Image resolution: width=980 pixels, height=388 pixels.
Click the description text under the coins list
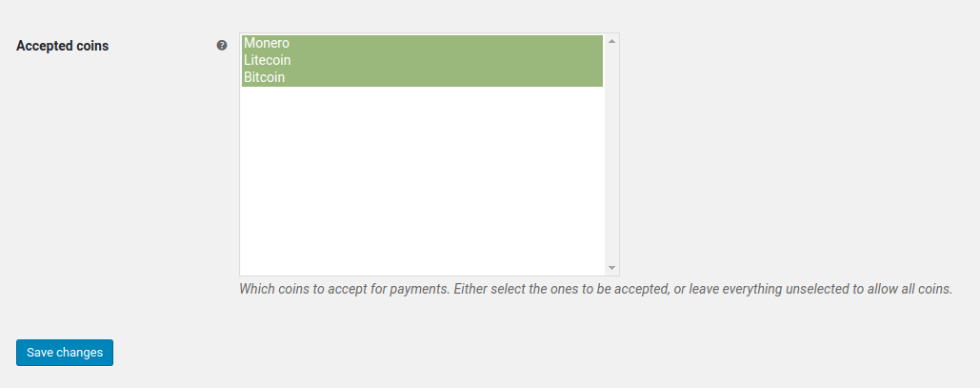pos(595,289)
